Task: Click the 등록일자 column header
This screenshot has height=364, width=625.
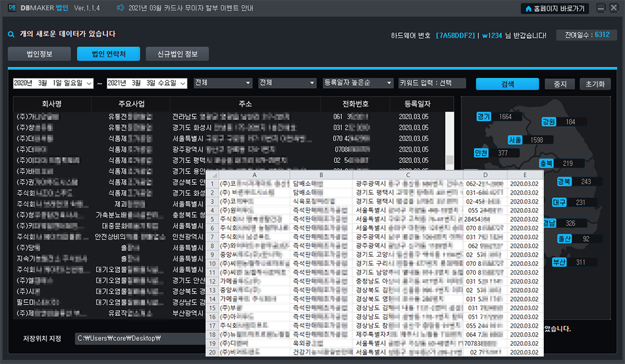Action: (417, 104)
